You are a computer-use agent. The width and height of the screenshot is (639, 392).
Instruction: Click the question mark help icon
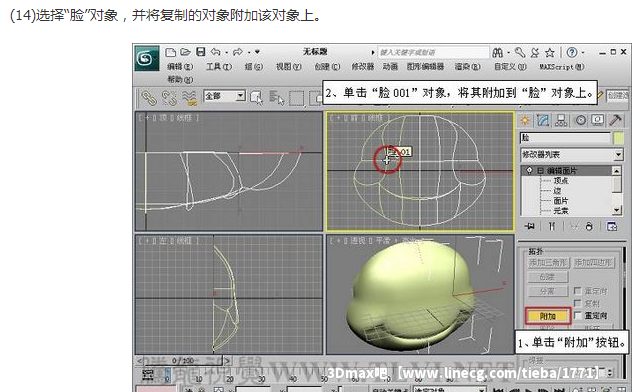point(572,53)
